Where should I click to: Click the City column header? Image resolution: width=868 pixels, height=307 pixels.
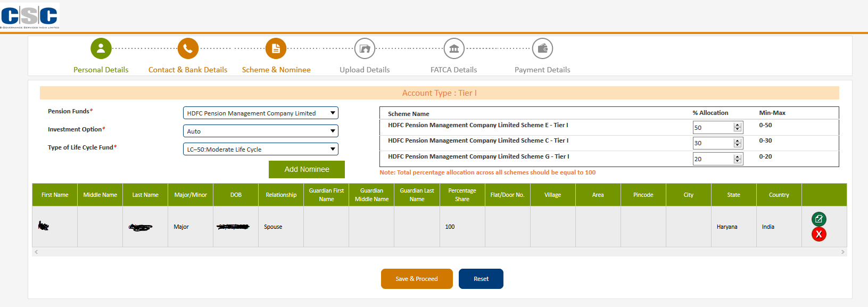(x=689, y=195)
